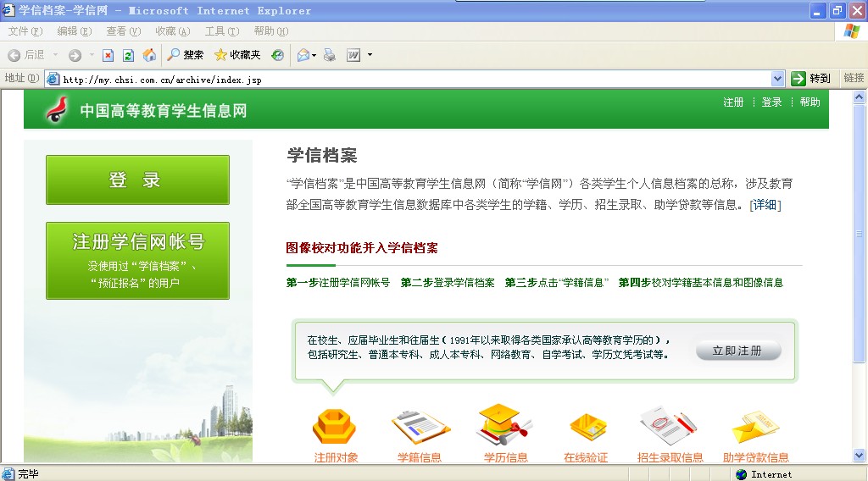This screenshot has height=481, width=868.
Task: Open the 搜索 search toolbar button
Action: click(186, 55)
